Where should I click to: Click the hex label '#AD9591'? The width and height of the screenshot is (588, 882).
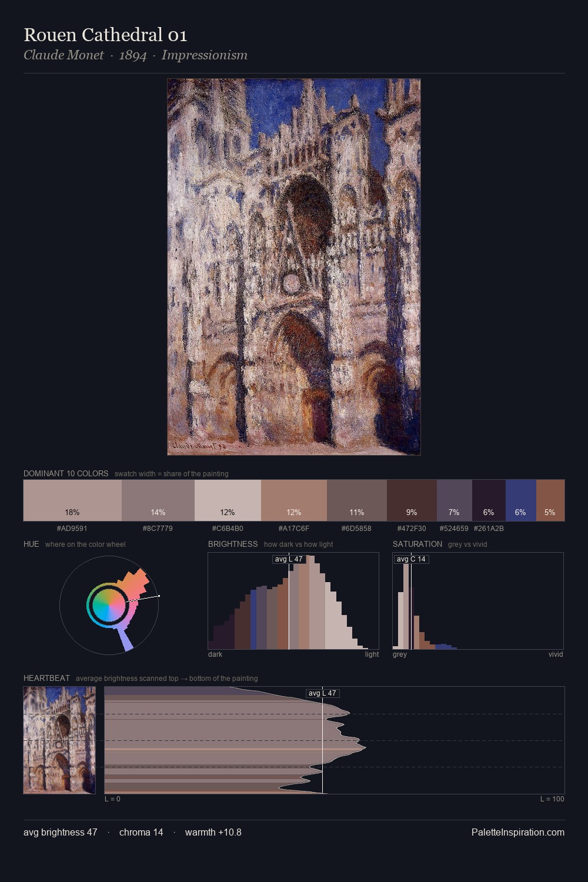[x=72, y=528]
